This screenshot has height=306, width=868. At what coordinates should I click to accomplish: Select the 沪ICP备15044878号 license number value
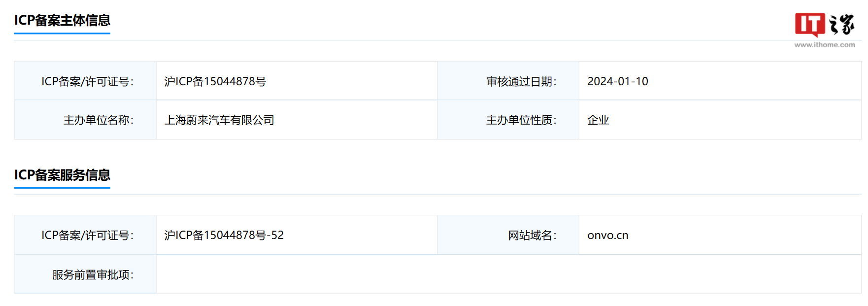215,82
